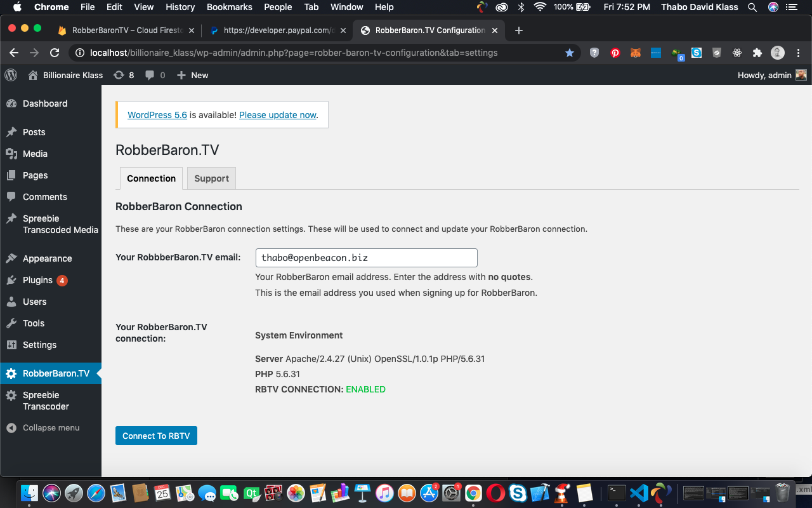Select RobberBaron.TV in the sidebar
812x508 pixels.
51,373
